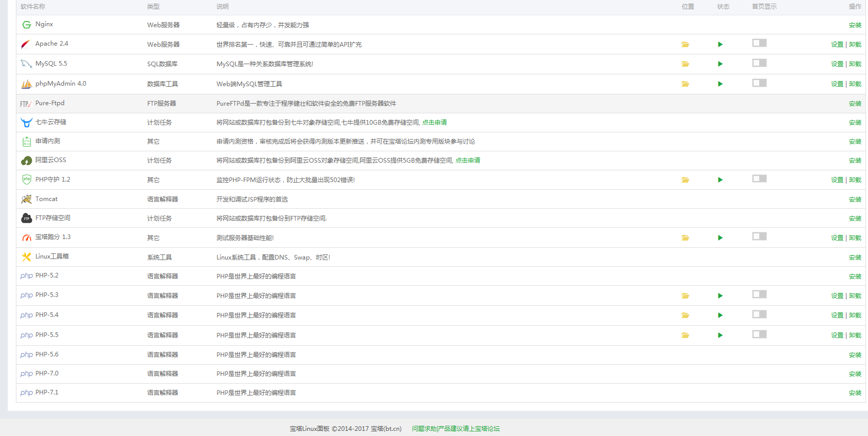This screenshot has height=436, width=868.
Task: Click the 阿里云OSS green cloud icon
Action: (x=26, y=161)
